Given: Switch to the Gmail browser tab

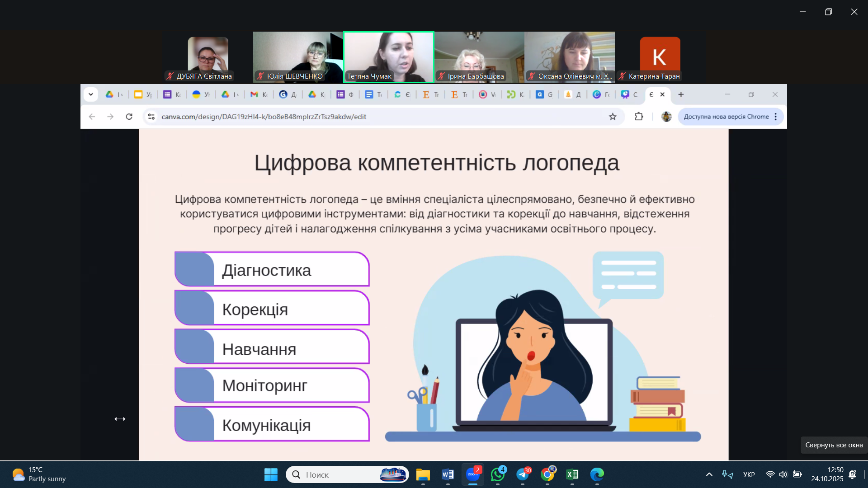Looking at the screenshot, I should tap(259, 94).
